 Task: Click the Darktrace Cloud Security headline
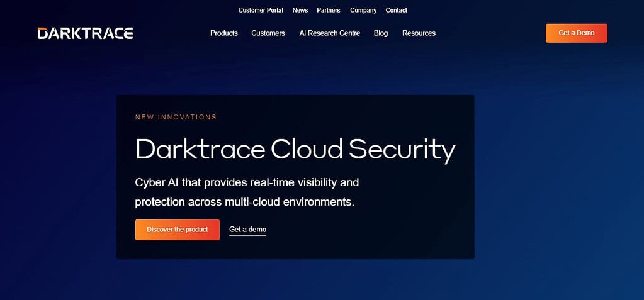pos(295,150)
